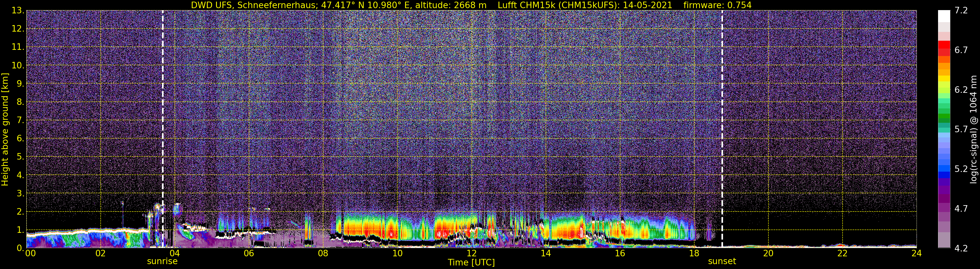Click the '02' time axis tick label
This screenshot has height=269, width=980.
[100, 253]
